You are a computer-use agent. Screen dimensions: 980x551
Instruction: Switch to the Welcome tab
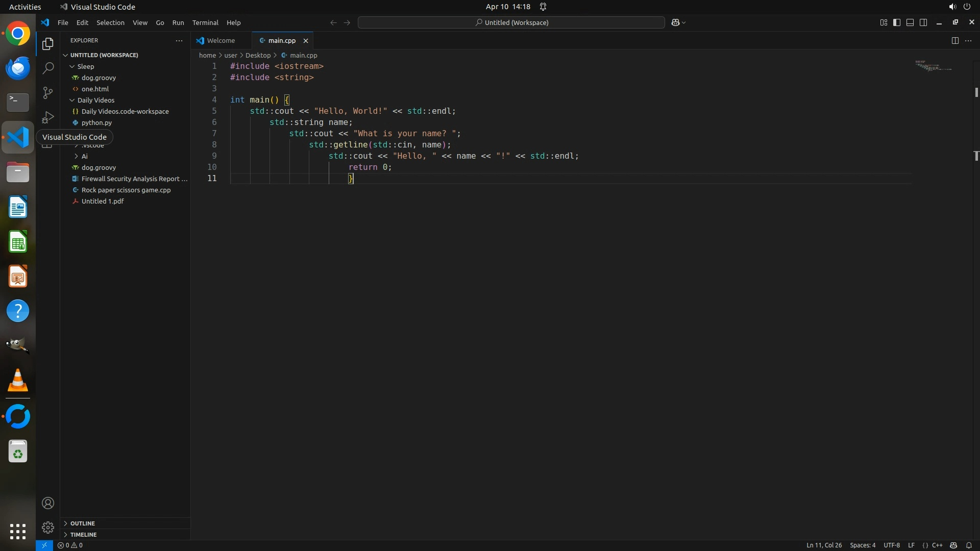[220, 40]
